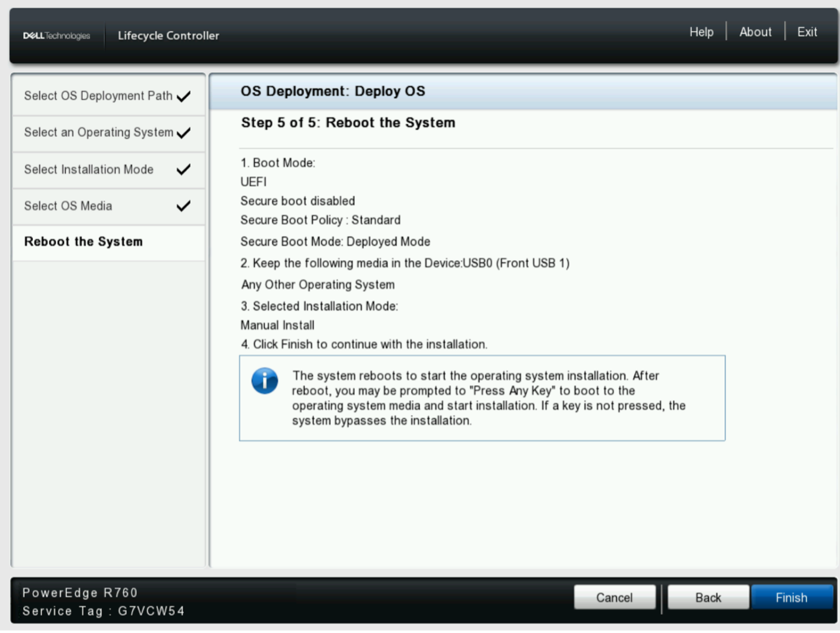
Task: Click the Service Tag G7VCW54 text
Action: (103, 611)
